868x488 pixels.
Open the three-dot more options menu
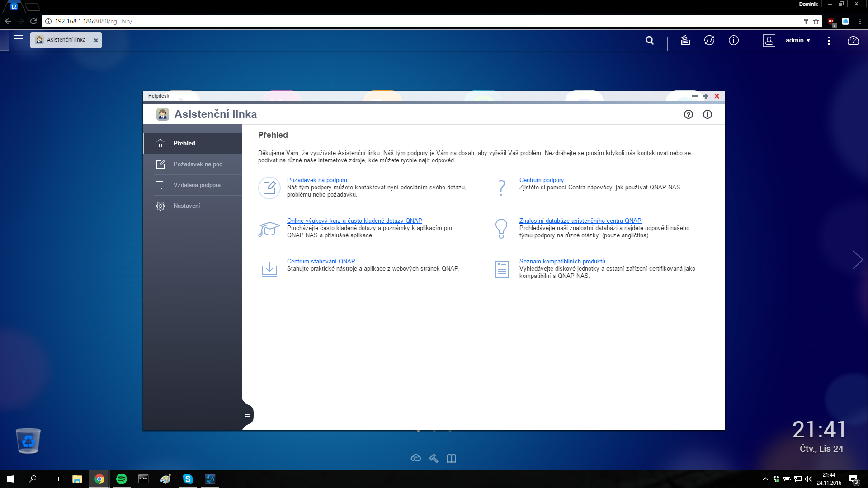pos(828,40)
